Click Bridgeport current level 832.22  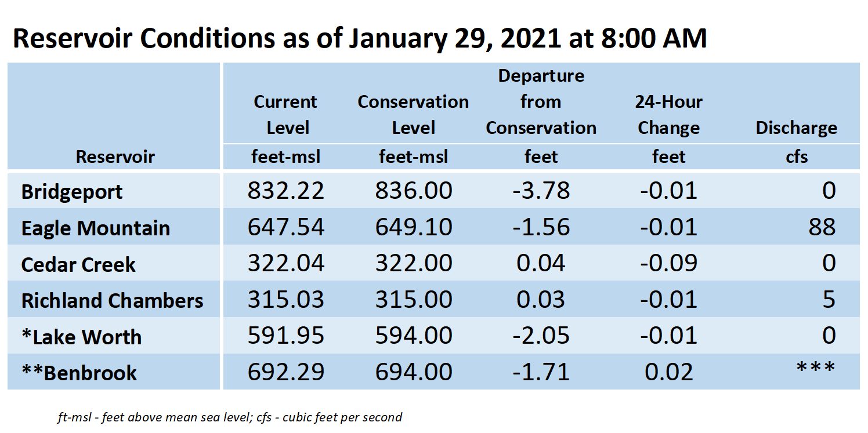286,190
